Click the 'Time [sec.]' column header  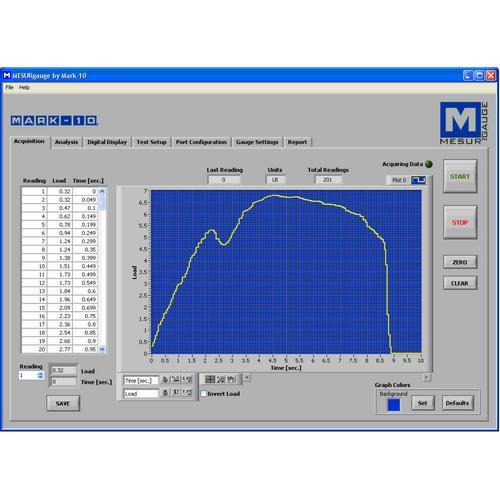click(x=88, y=181)
